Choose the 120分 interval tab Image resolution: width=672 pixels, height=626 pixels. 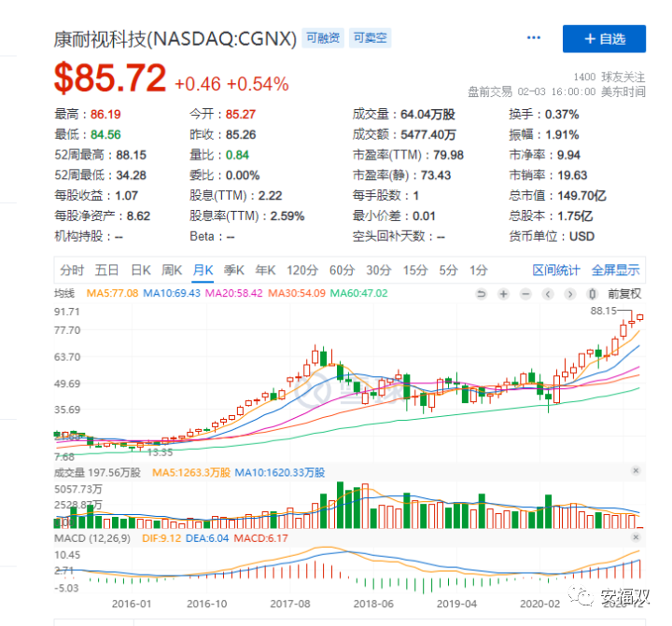pos(302,271)
